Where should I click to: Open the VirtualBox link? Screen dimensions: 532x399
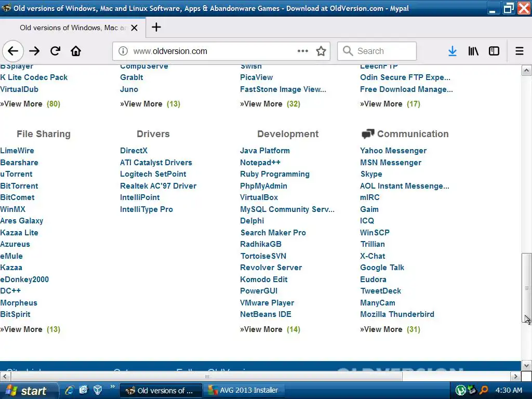(259, 197)
